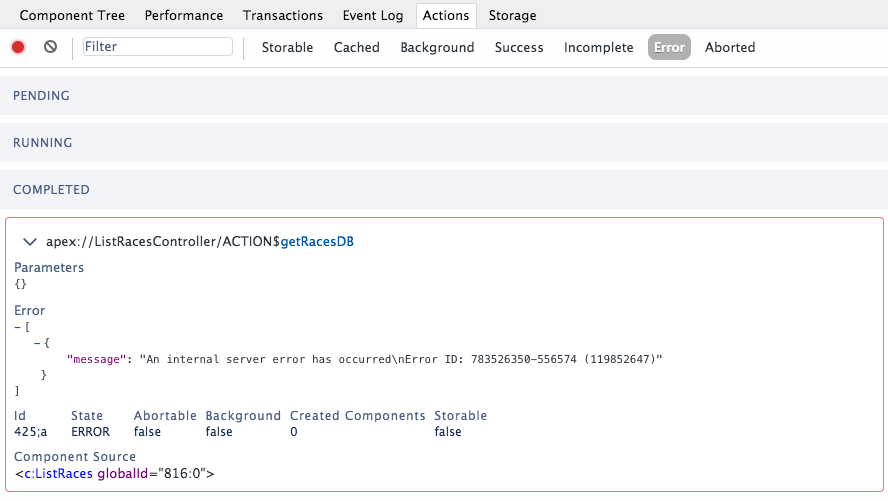The height and width of the screenshot is (501, 888).
Task: Switch to the Storage tab
Action: [512, 16]
